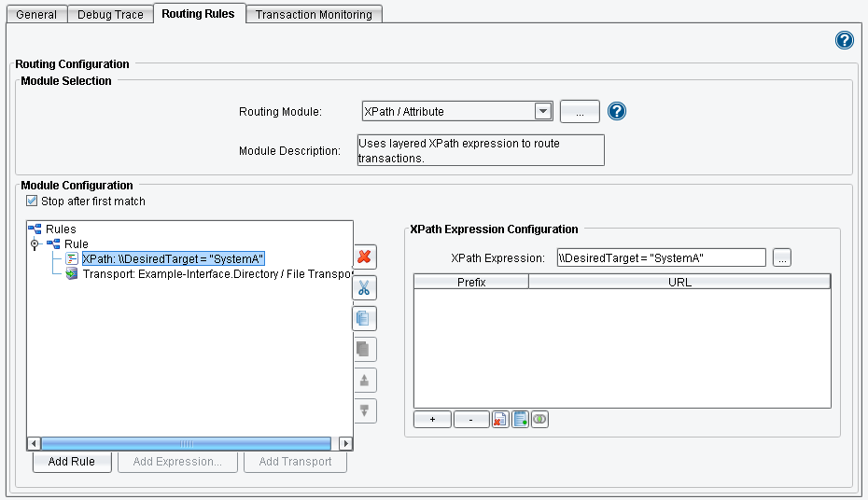Click the namespace list icon with green dot
This screenshot has height=500, width=868.
520,420
